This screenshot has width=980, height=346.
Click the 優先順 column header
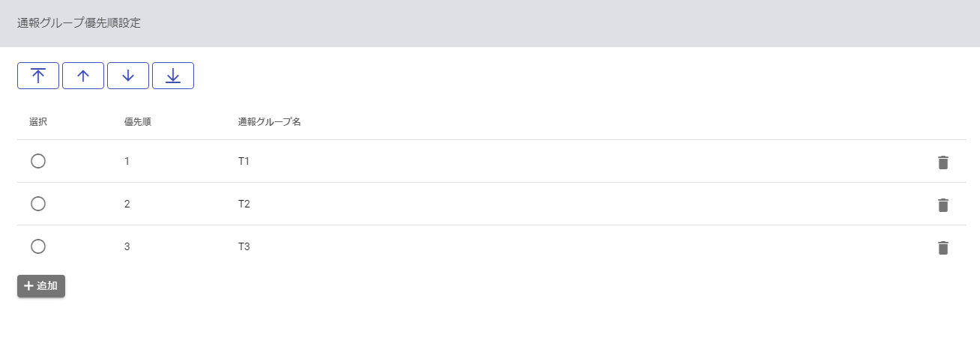click(138, 121)
